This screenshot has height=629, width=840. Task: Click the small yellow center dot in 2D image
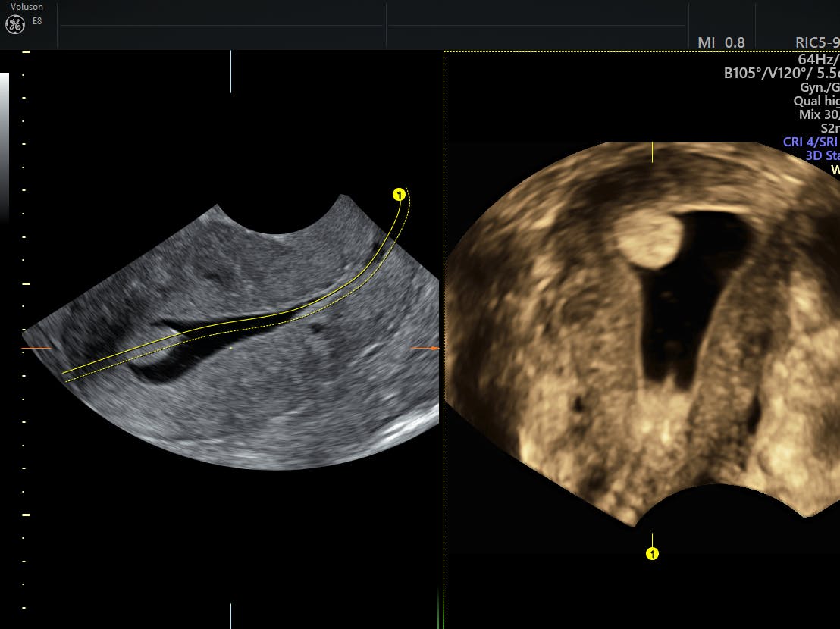[x=230, y=349]
